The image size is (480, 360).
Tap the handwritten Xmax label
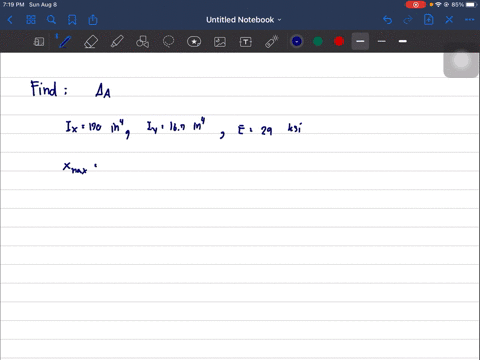[75, 167]
